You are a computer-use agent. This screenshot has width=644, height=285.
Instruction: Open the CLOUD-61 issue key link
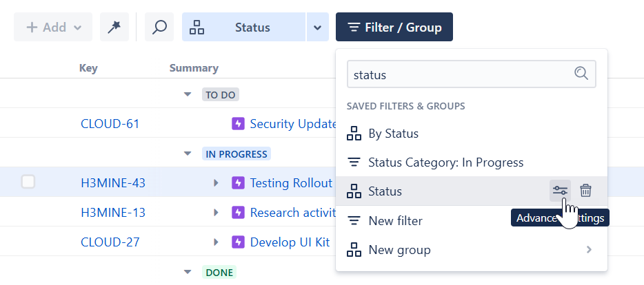pyautogui.click(x=110, y=124)
